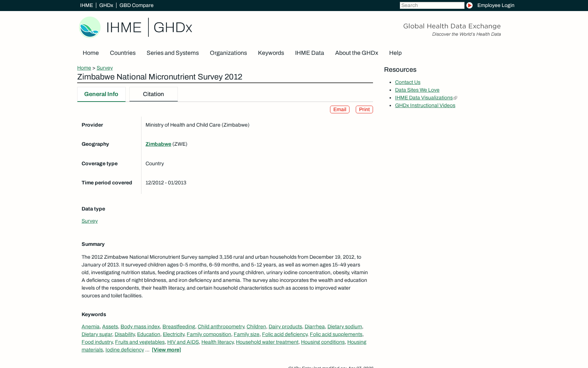
Task: Open the Breastfeeding keyword
Action: pos(179,327)
